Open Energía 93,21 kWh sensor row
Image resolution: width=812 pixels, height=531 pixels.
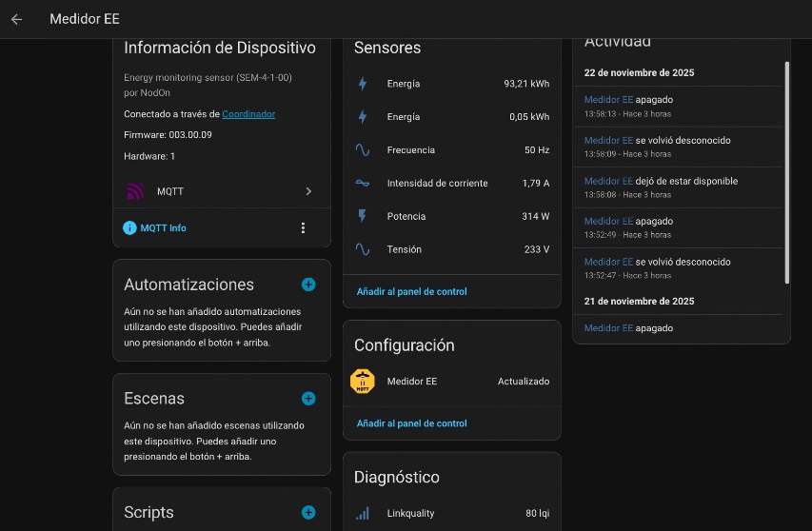coord(452,84)
